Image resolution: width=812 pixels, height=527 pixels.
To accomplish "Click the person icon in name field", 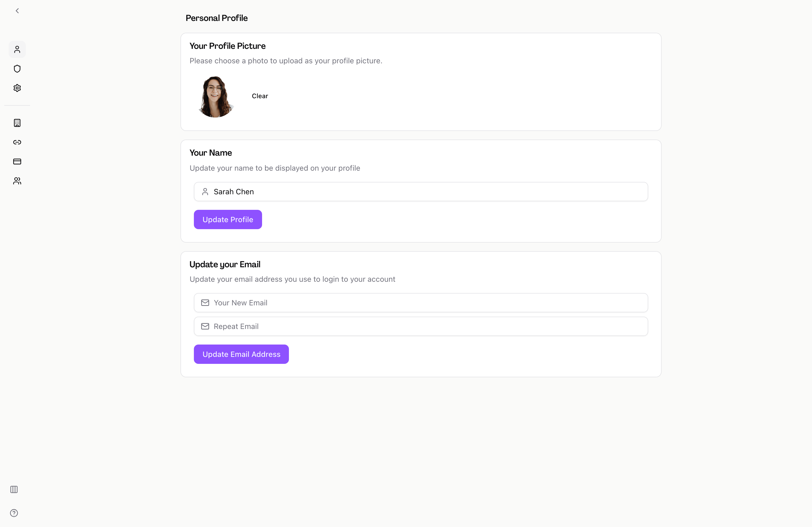I will tap(205, 192).
